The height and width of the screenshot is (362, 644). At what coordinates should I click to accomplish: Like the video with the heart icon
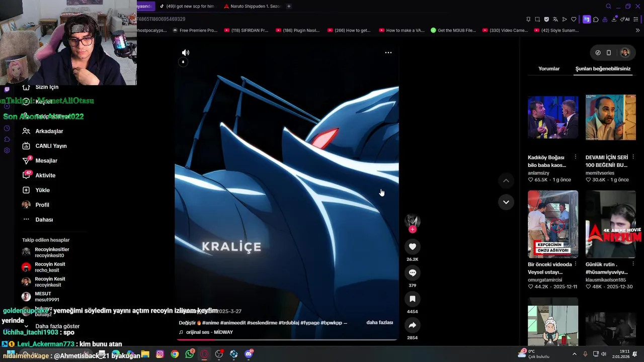pos(413,246)
